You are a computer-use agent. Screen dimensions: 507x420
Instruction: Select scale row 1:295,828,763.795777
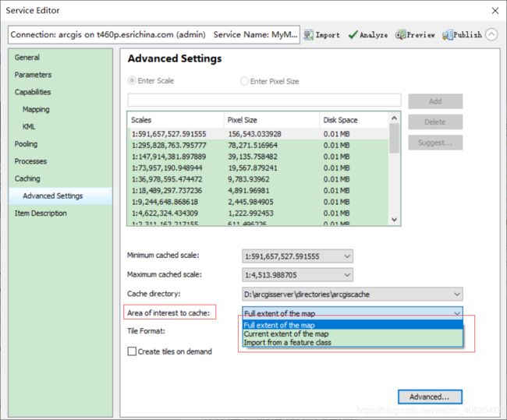[259, 146]
